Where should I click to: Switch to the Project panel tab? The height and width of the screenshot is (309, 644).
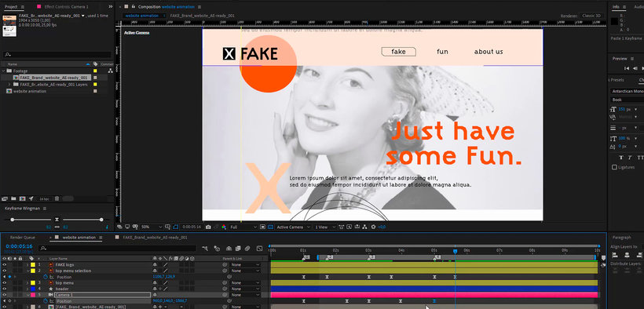coord(11,6)
